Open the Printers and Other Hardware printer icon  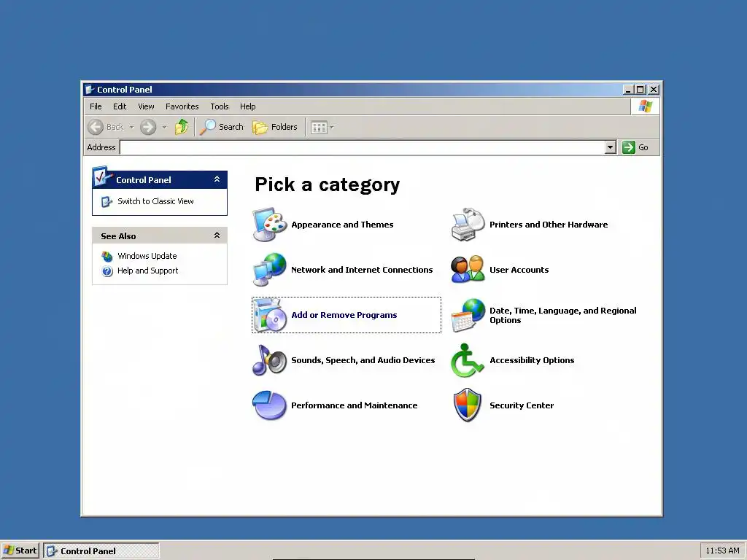click(468, 225)
